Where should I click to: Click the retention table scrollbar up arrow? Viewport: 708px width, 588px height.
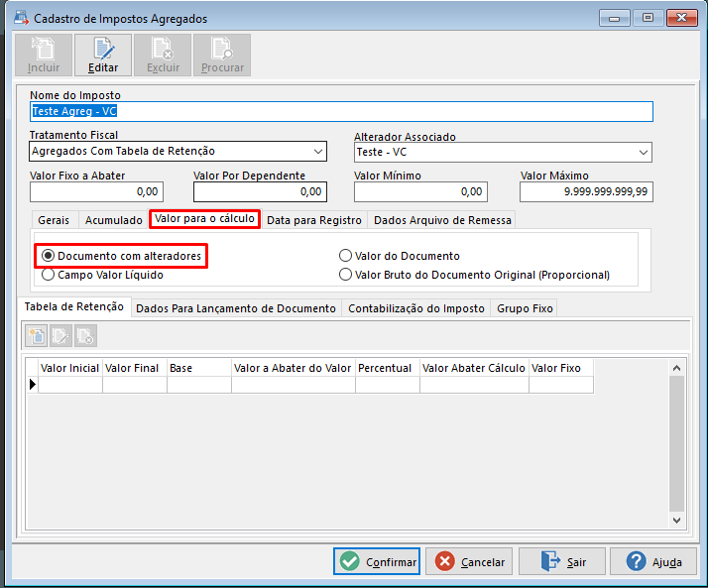676,368
